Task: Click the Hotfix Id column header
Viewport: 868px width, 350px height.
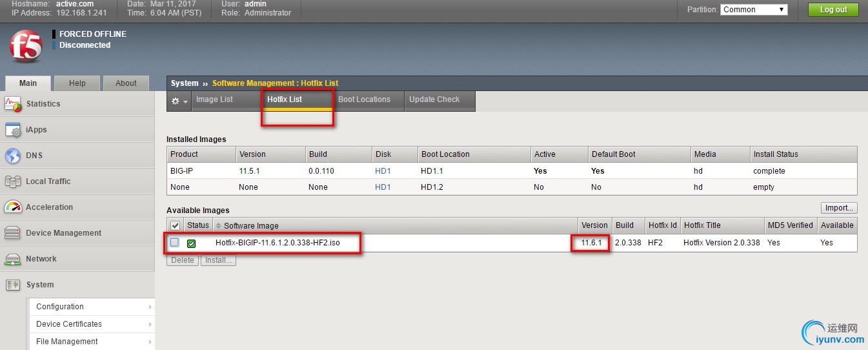Action: [663, 225]
